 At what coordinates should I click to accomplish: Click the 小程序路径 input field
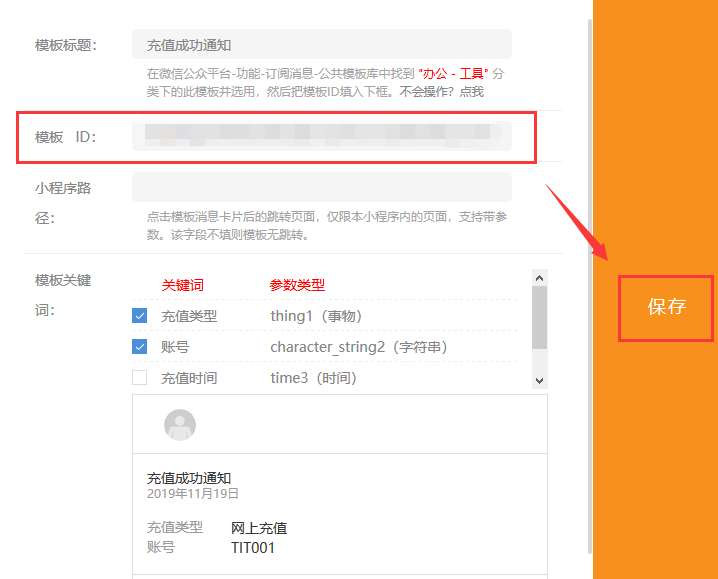(x=321, y=188)
